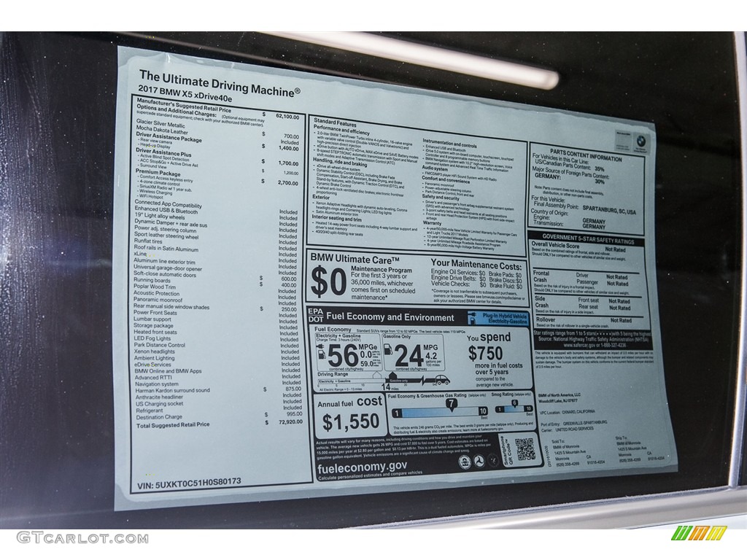Viewport: 747px width, 560px height.
Task: Select the 2017 BMW X5 xDrive40e title
Action: (185, 94)
